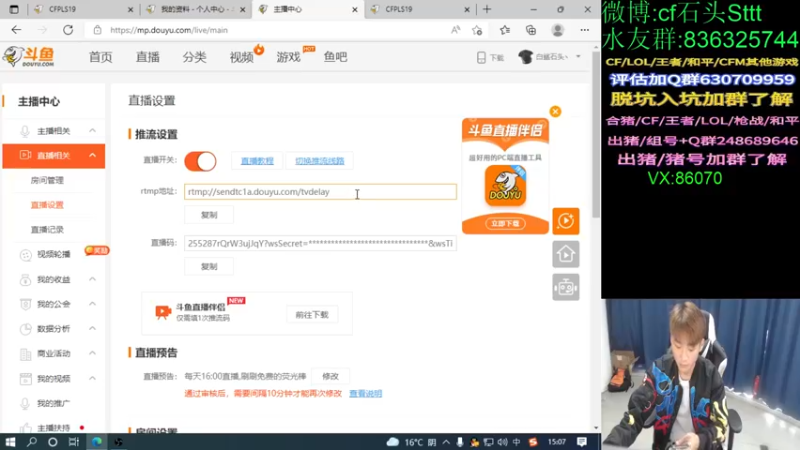Close the Douyu companion ad with X

coord(555,111)
